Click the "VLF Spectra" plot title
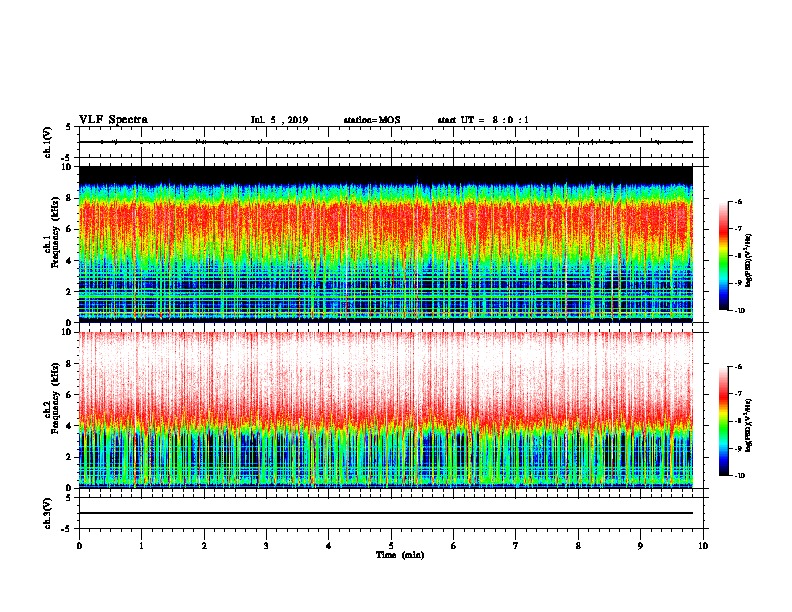The width and height of the screenshot is (792, 612). [113, 120]
